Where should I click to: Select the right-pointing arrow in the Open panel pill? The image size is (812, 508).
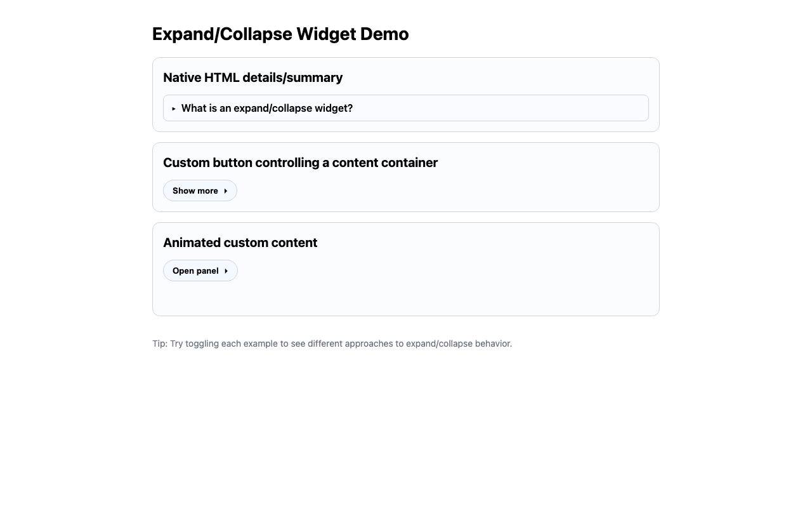226,271
